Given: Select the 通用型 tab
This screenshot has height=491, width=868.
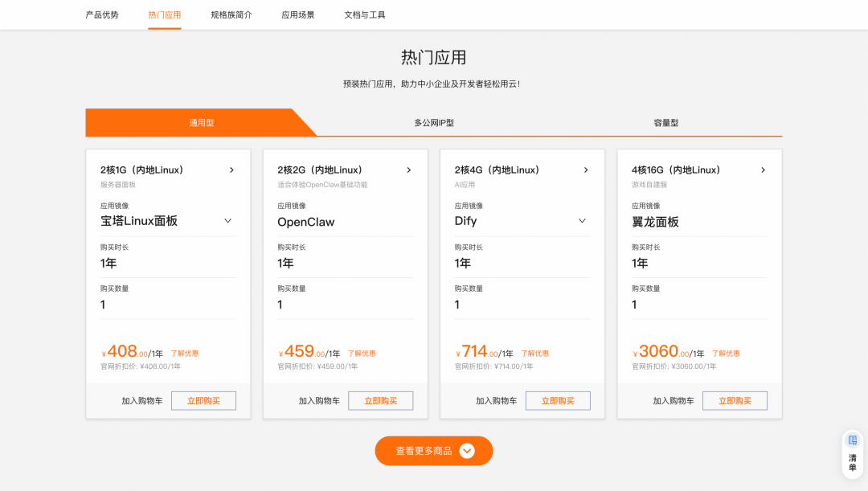Looking at the screenshot, I should click(x=202, y=122).
